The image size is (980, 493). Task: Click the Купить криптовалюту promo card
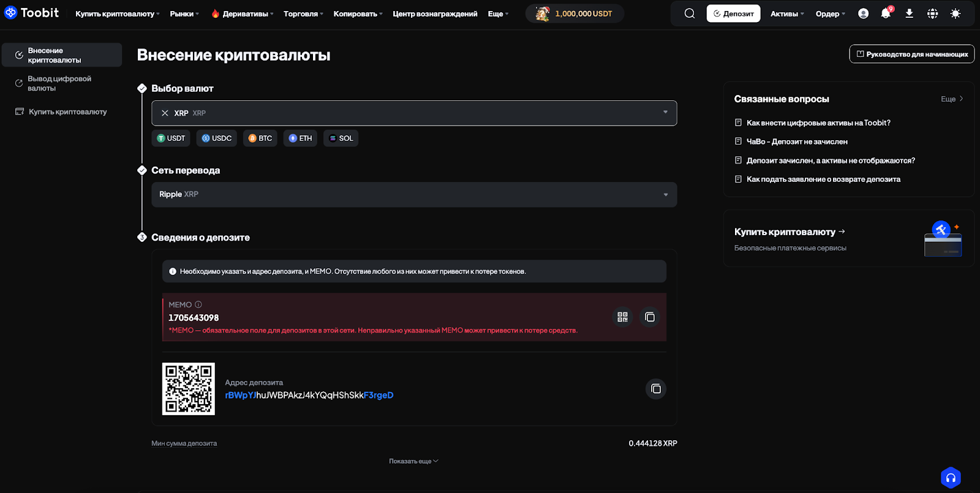849,238
